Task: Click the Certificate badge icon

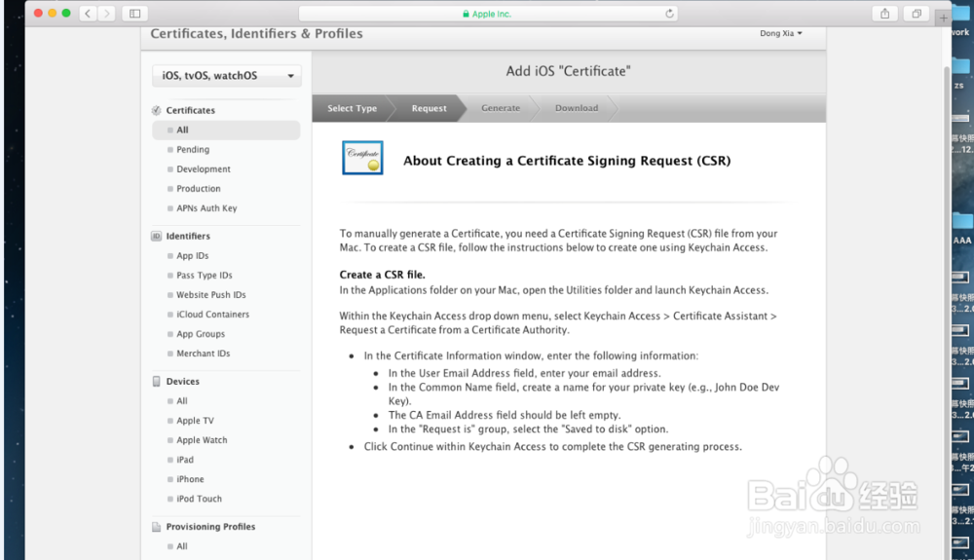Action: click(362, 158)
